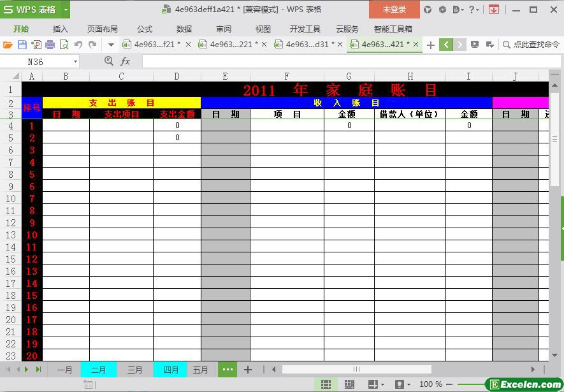The image size is (564, 392).
Task: Open the WPS 表格 application menu dropdown
Action: [66, 10]
